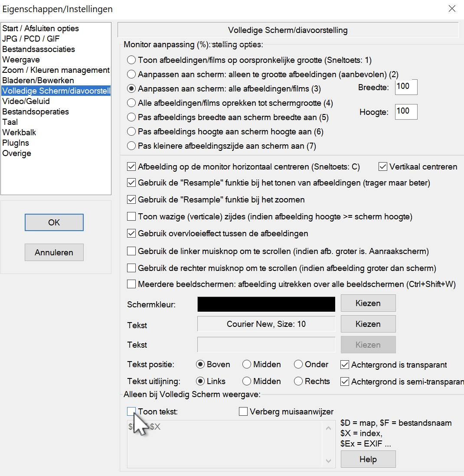Select Aanpassen aan scherm alle afbeeldingen (3)
The width and height of the screenshot is (464, 476).
(x=131, y=88)
